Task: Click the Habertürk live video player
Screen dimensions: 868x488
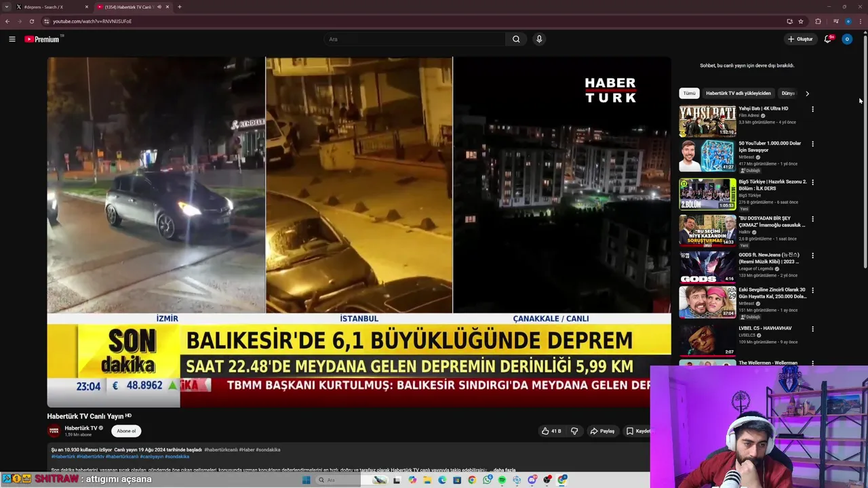Action: click(x=359, y=232)
